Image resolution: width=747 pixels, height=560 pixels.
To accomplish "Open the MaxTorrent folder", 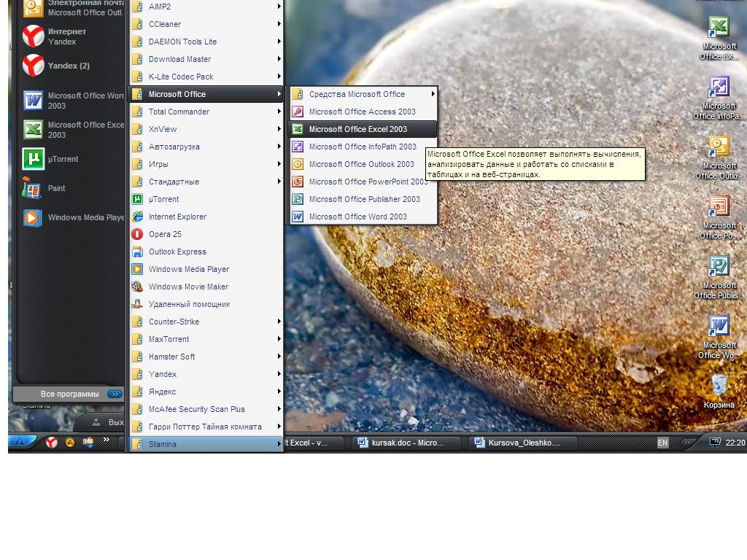I will click(206, 339).
